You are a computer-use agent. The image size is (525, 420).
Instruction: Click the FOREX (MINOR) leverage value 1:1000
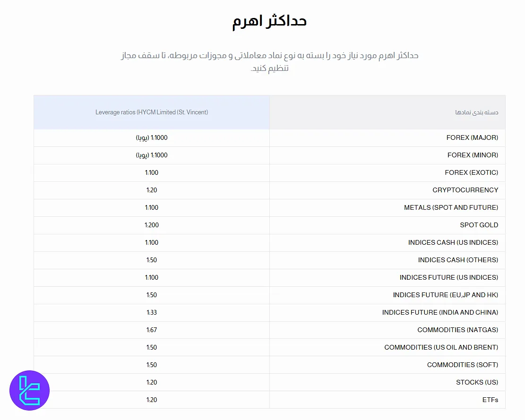152,155
